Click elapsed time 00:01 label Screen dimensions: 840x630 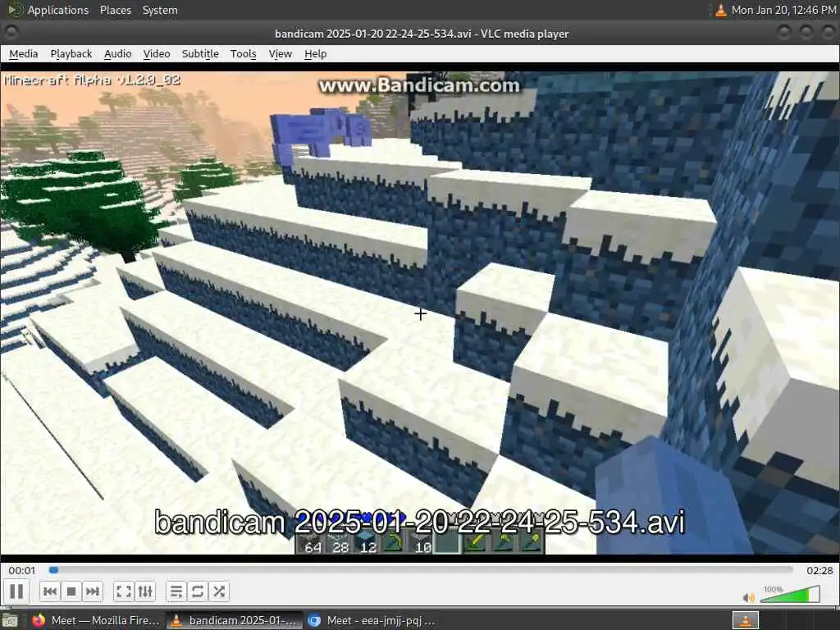pos(22,571)
